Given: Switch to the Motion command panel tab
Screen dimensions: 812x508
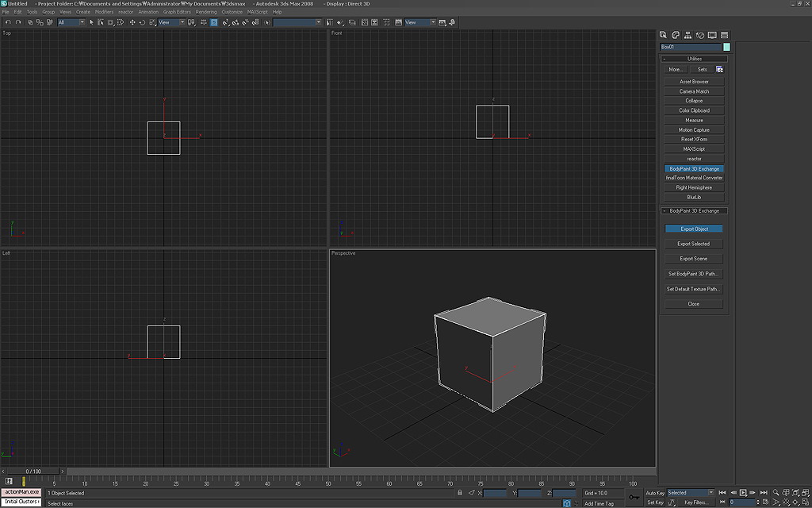Looking at the screenshot, I should point(700,35).
